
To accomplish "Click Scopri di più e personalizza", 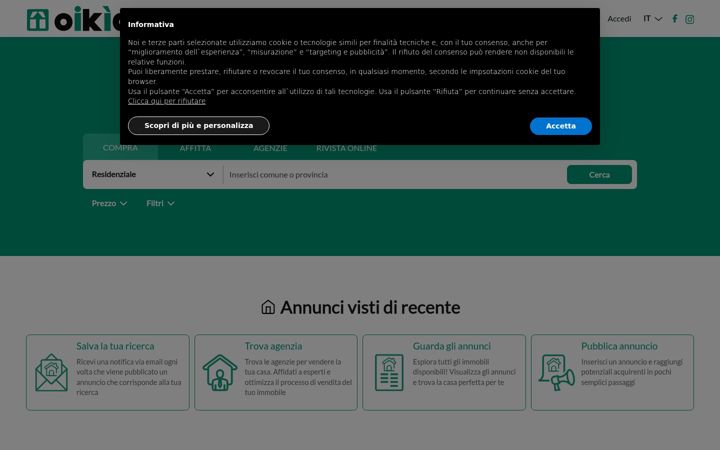I will click(199, 125).
